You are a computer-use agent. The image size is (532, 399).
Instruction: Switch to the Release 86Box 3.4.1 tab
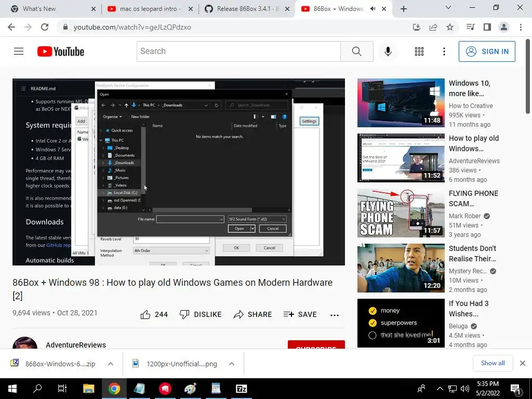[x=248, y=9]
